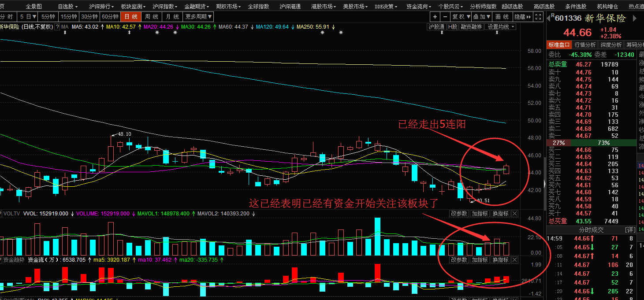Viewport: 644px width, 300px height.
Task: Toggle fullscreen chart view icon
Action: coord(538,17)
